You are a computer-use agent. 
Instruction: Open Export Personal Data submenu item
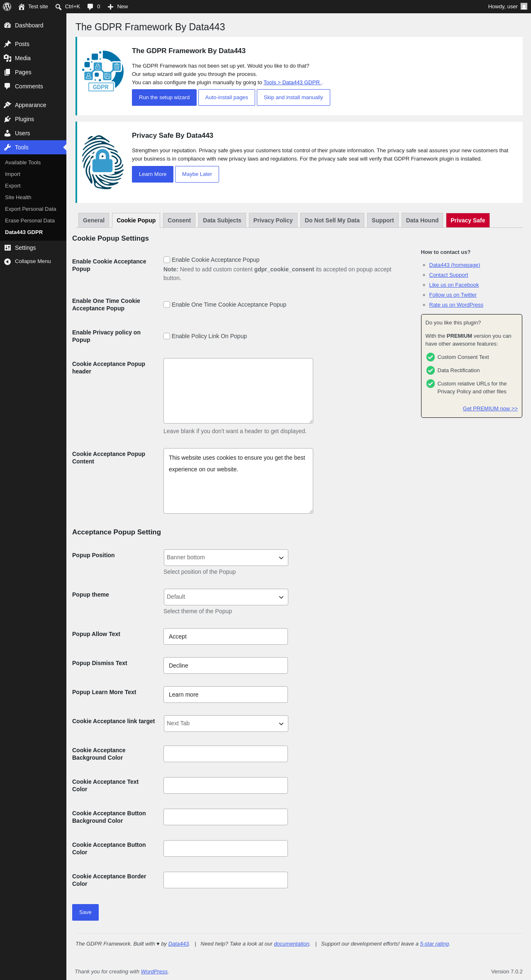click(33, 209)
